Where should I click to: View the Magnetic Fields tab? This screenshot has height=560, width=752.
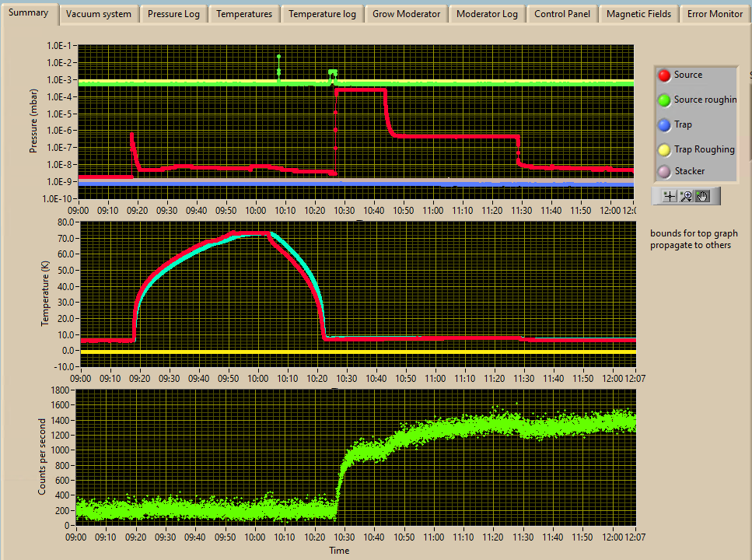point(638,14)
